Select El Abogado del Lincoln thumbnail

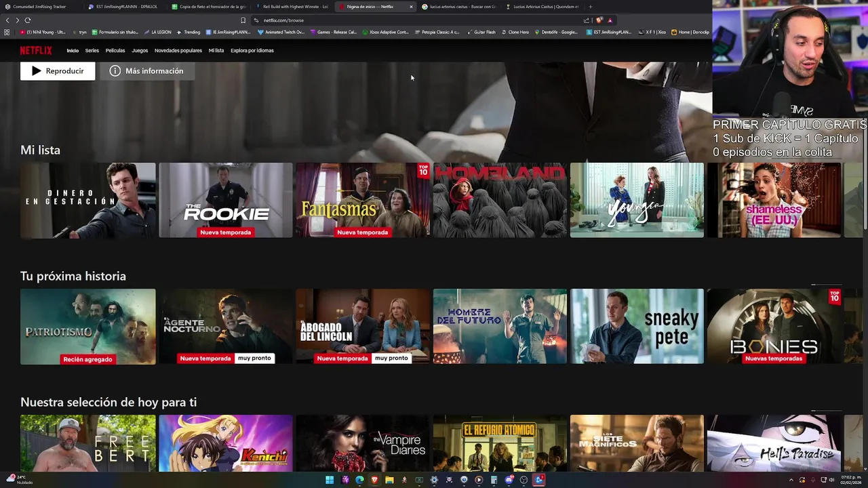pos(363,327)
